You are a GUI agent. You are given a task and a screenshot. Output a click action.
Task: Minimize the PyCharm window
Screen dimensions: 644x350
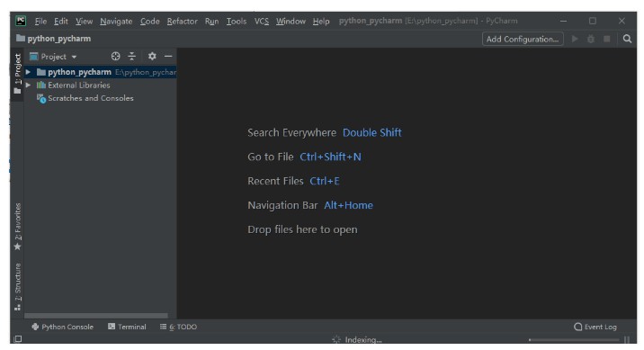tap(563, 21)
